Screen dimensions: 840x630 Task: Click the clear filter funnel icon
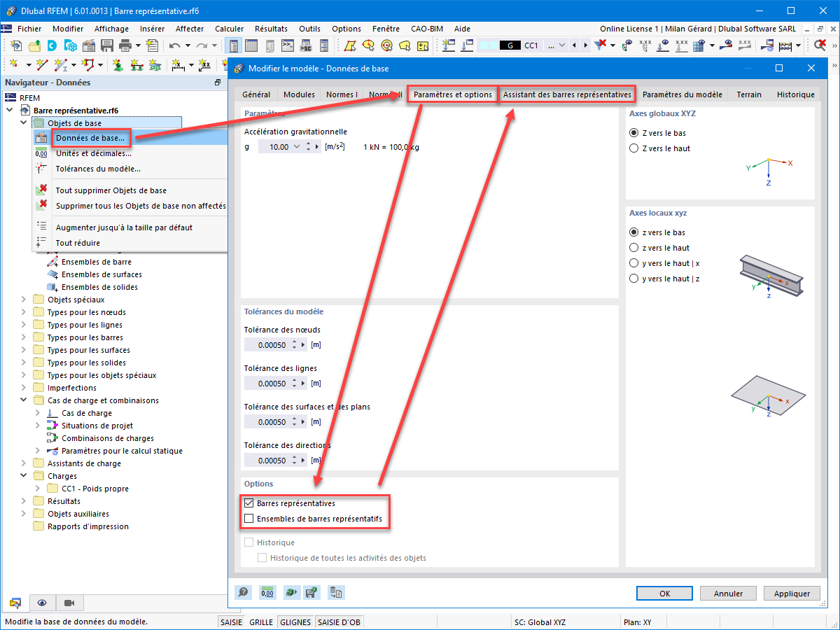(x=601, y=45)
